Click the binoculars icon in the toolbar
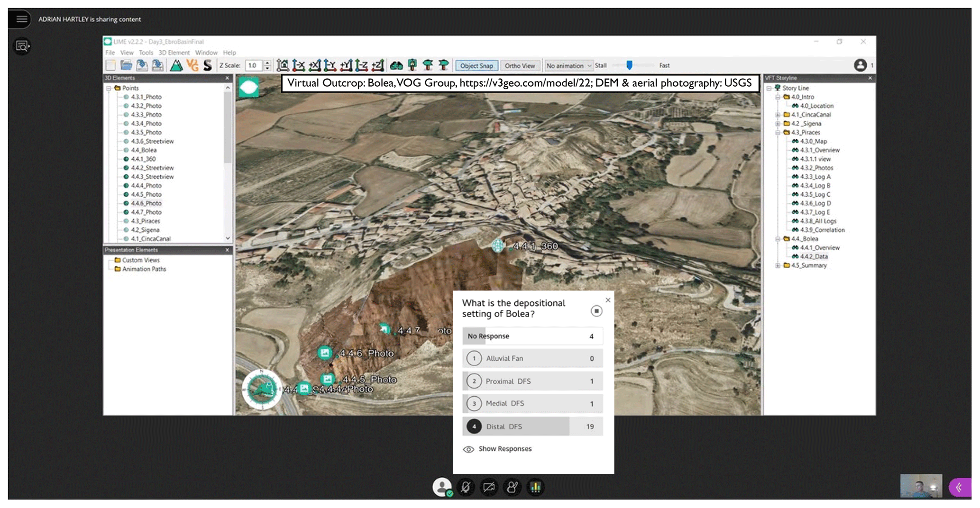Image resolution: width=980 pixels, height=508 pixels. [396, 65]
